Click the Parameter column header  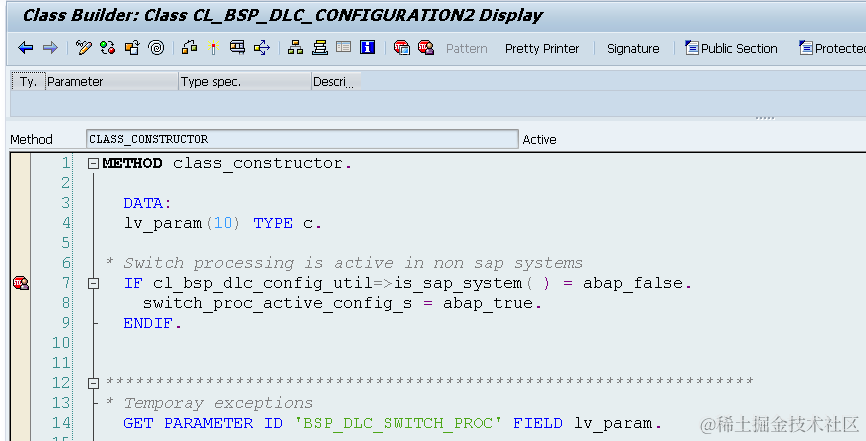(x=112, y=82)
